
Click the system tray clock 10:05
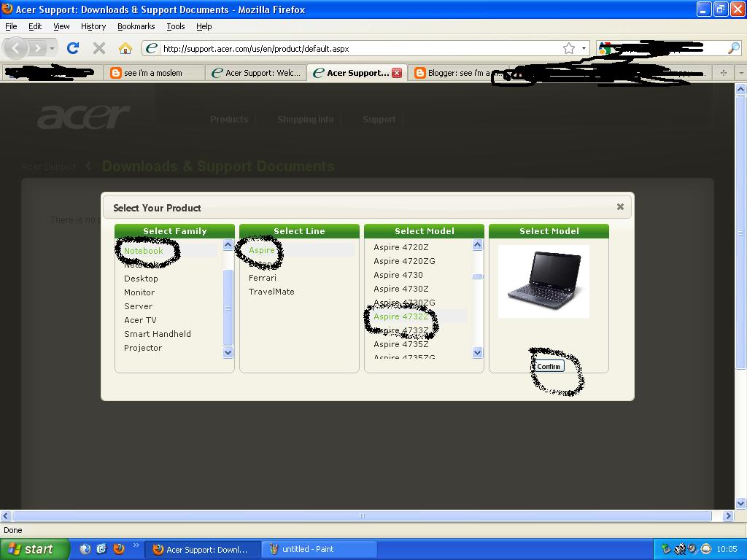click(727, 550)
